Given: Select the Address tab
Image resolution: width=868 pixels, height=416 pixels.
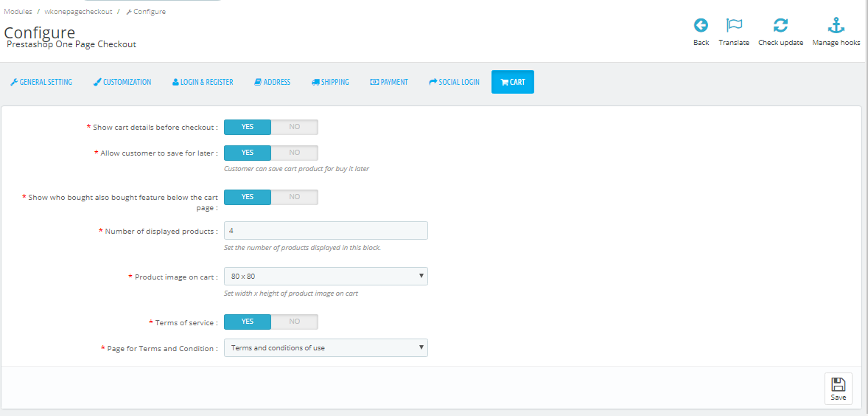Looking at the screenshot, I should [272, 82].
